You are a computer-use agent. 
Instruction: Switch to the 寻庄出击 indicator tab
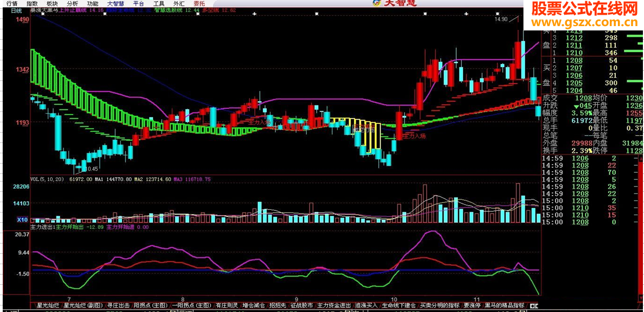click(x=118, y=305)
